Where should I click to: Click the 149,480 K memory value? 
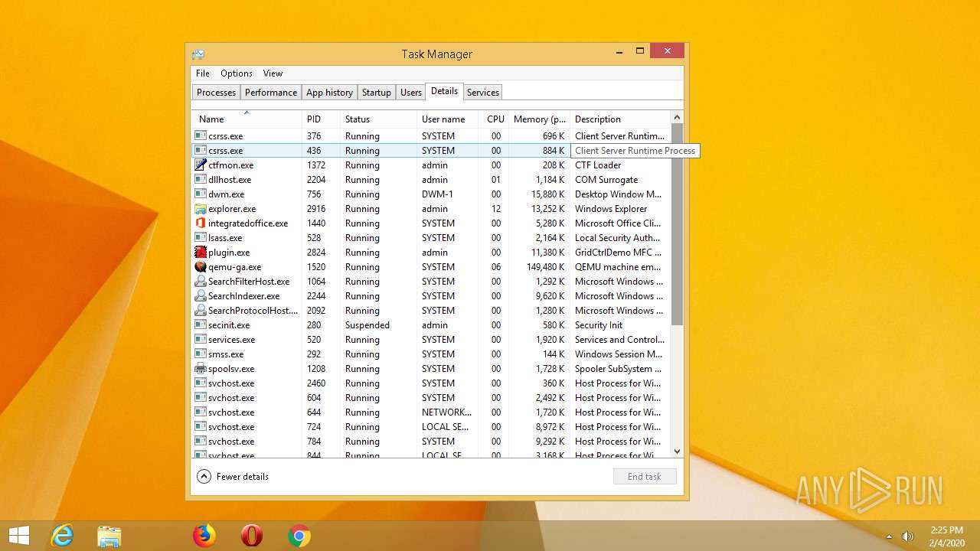click(x=545, y=266)
